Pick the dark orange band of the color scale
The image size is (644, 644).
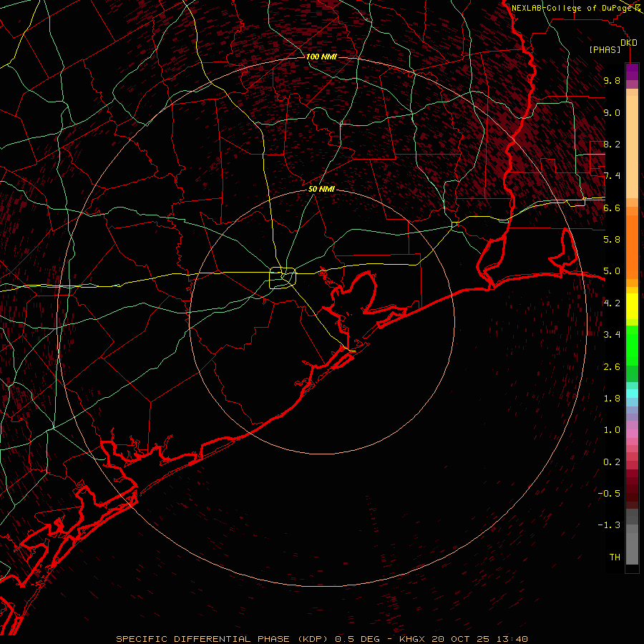pos(632,246)
